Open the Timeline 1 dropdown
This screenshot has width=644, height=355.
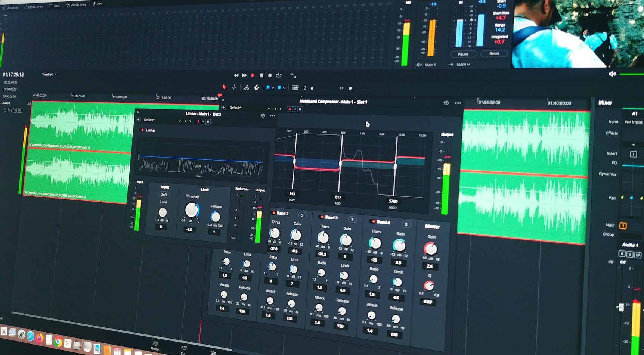(x=49, y=74)
